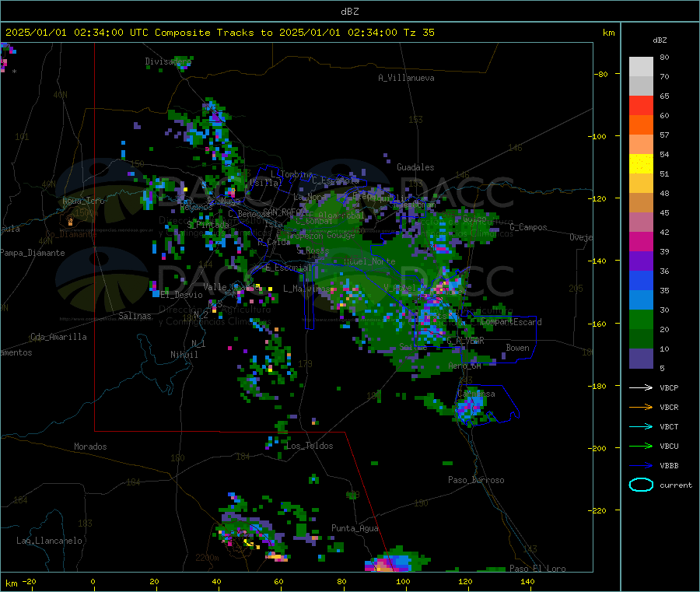Select the red swatch in dBZ scale
Viewport: 700px width, 592px height.
tap(641, 105)
